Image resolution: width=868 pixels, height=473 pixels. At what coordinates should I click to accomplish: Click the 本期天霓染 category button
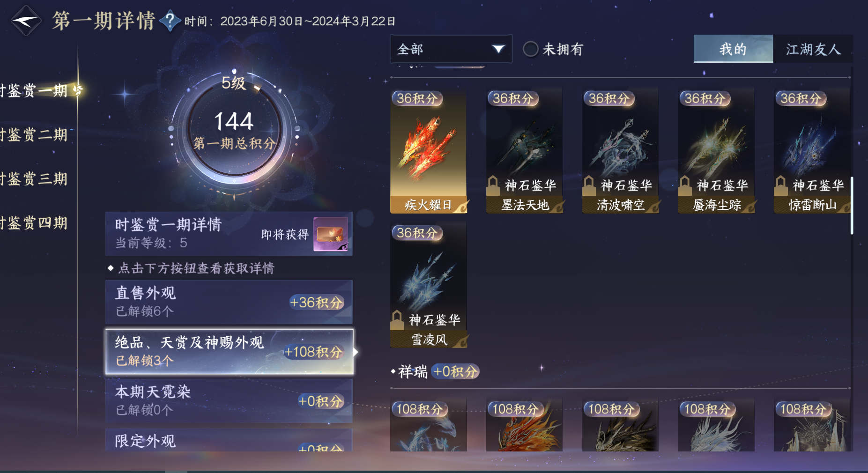coord(229,401)
